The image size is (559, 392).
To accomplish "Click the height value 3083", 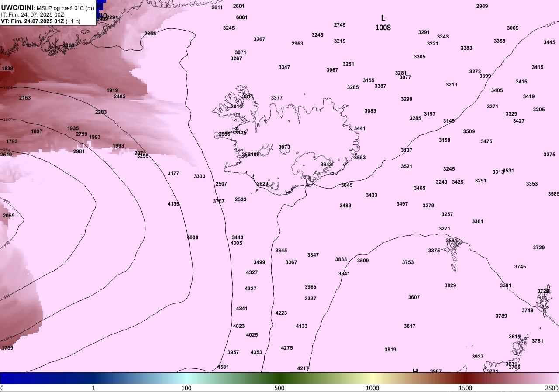I will coord(370,111).
